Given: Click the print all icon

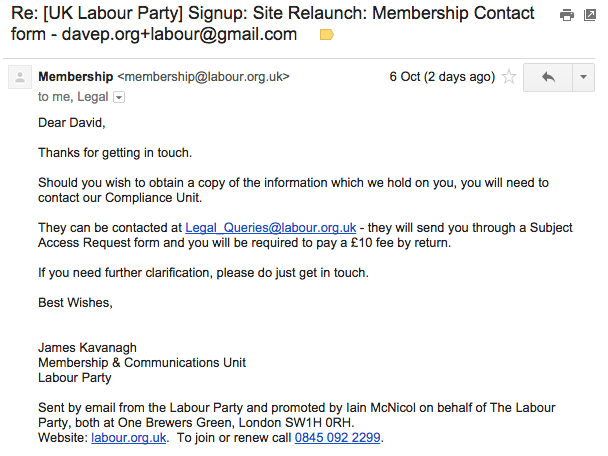Looking at the screenshot, I should 567,15.
